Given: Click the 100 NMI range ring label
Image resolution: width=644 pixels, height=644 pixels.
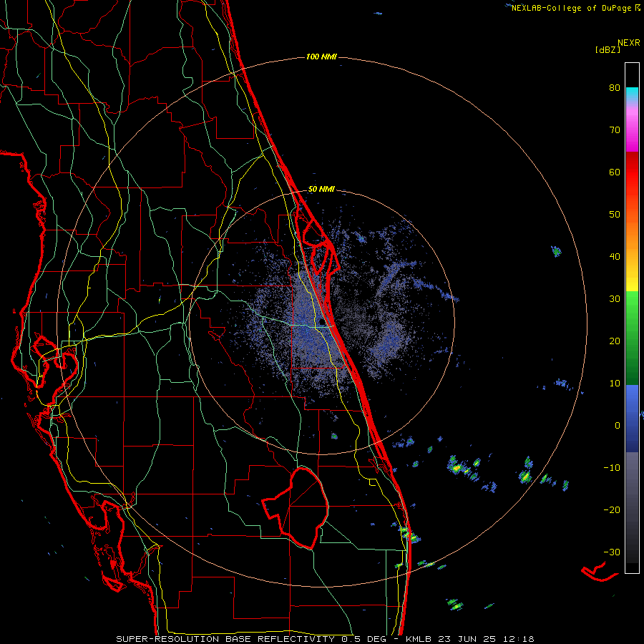Looking at the screenshot, I should point(321,57).
